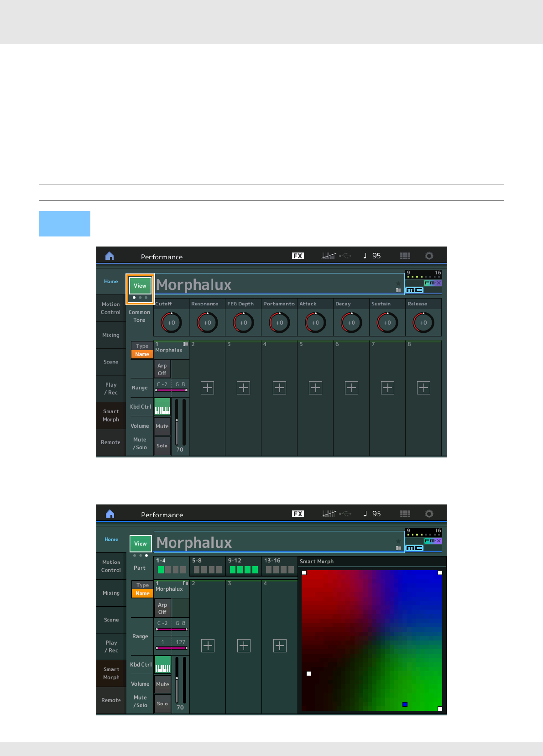Open the settings gear in the lower screen
The height and width of the screenshot is (756, 543).
[429, 514]
